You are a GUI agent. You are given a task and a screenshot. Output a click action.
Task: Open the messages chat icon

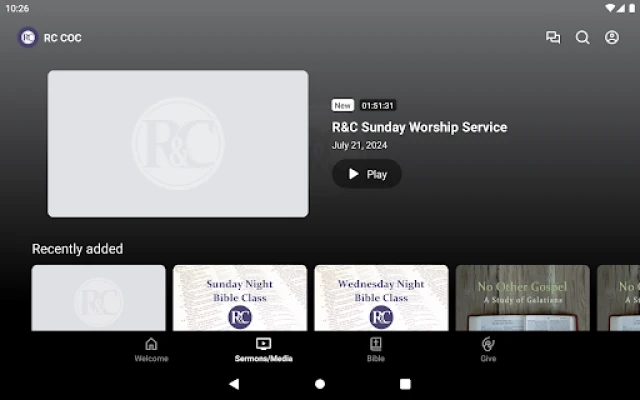[553, 38]
